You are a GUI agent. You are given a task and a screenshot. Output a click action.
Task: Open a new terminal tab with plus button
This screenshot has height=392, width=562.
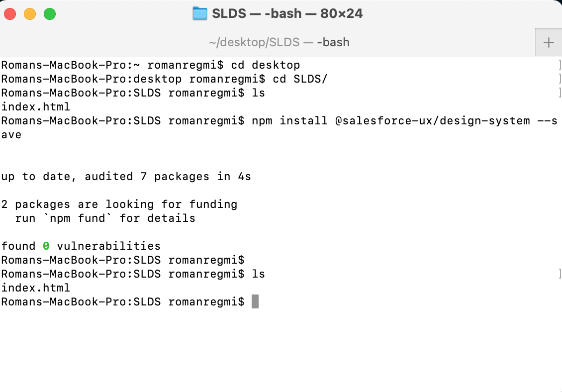click(548, 43)
